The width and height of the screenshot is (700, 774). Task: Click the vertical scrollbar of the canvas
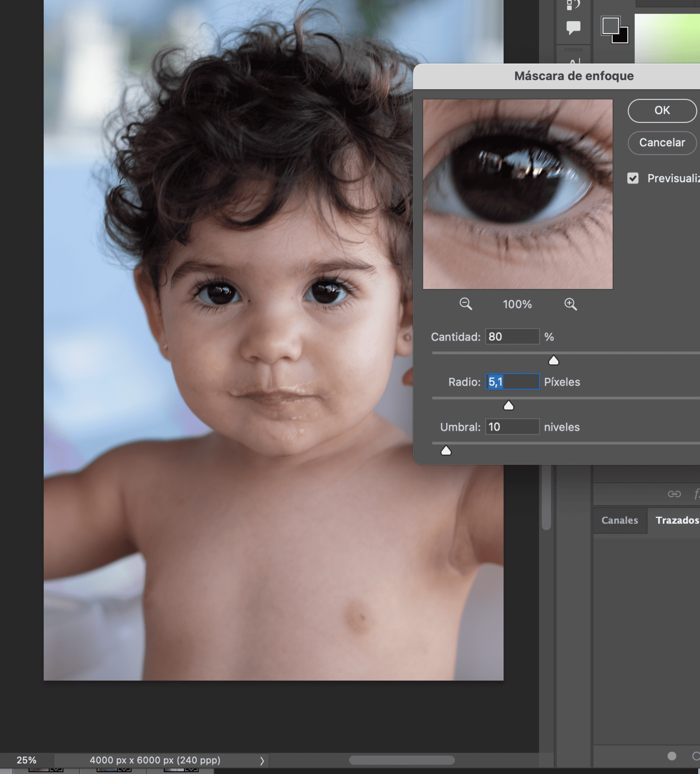click(546, 497)
